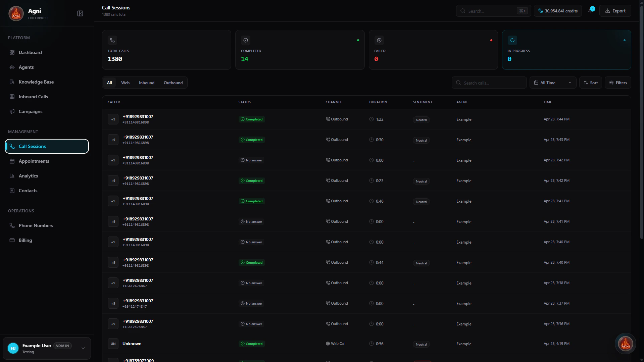Click the outbound phone icon in 0:46 row
The width and height of the screenshot is (644, 362).
tap(328, 201)
